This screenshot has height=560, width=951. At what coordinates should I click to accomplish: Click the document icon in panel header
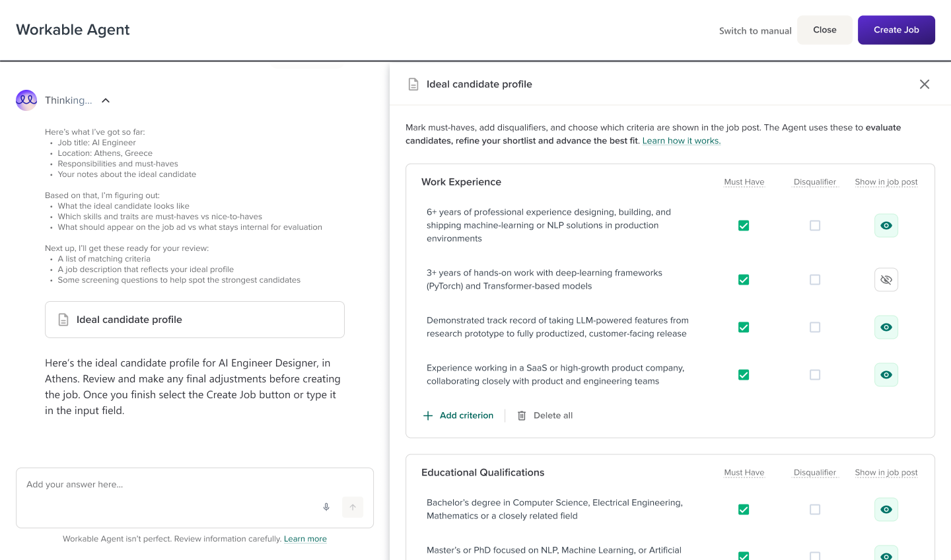point(413,85)
